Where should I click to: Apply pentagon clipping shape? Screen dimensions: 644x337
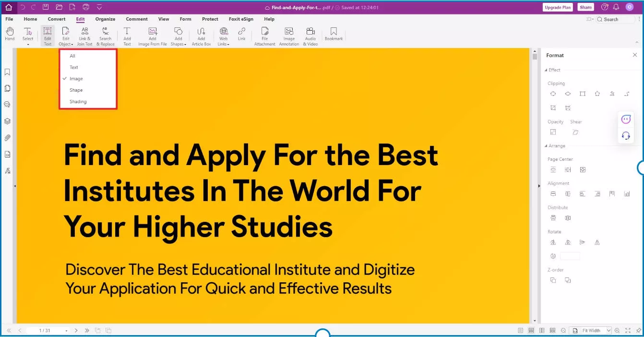597,94
